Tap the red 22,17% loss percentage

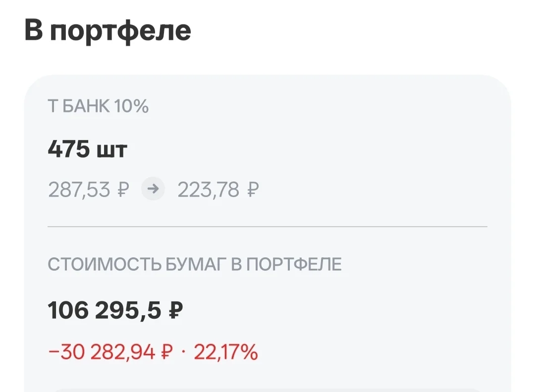(226, 352)
